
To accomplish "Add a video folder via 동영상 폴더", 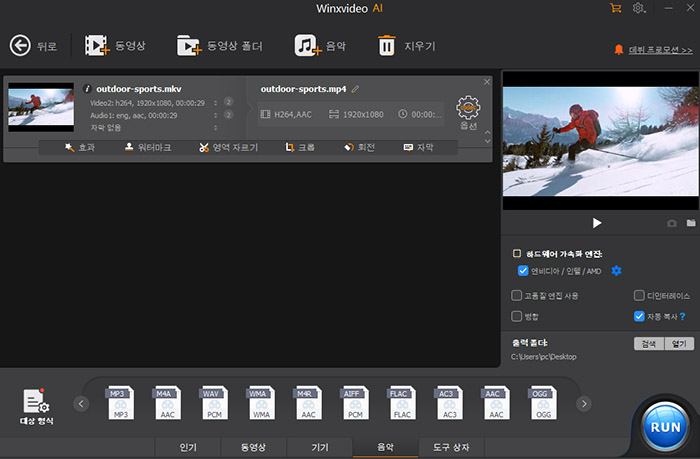I will click(x=189, y=46).
